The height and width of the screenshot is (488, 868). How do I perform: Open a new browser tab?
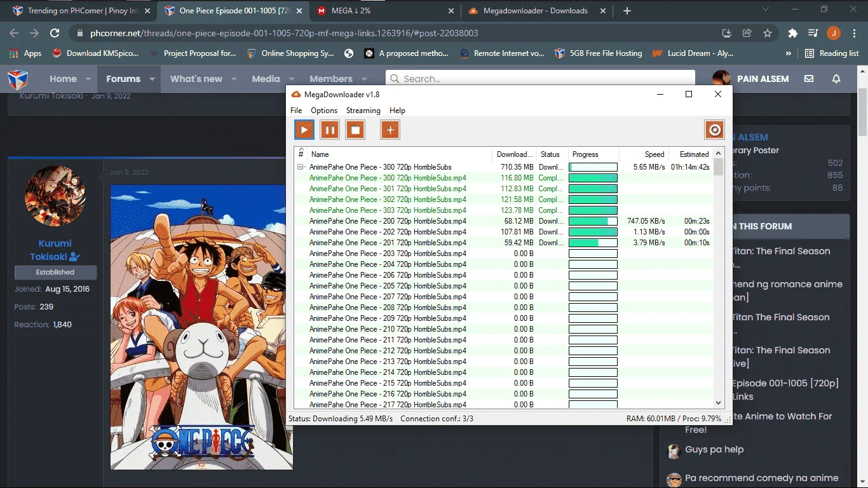pos(627,11)
